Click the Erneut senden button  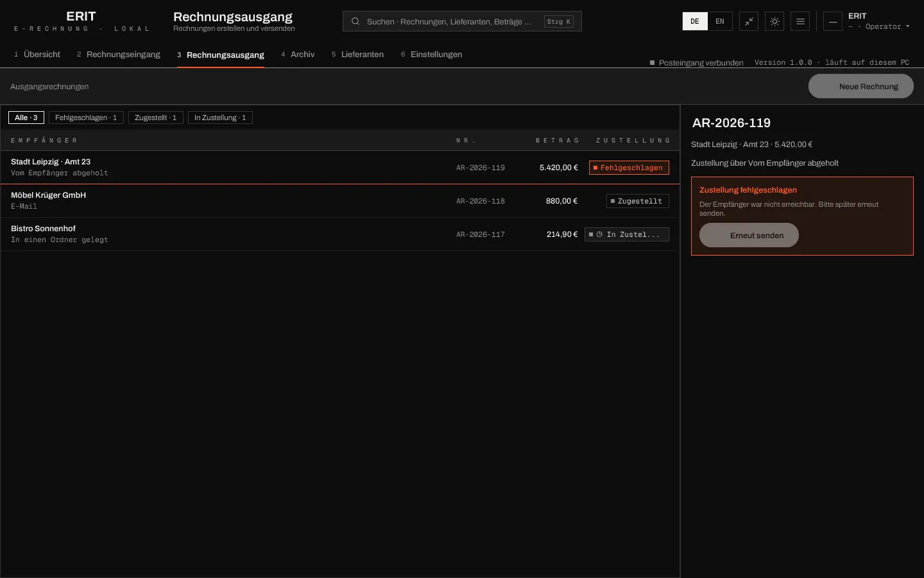tap(749, 235)
